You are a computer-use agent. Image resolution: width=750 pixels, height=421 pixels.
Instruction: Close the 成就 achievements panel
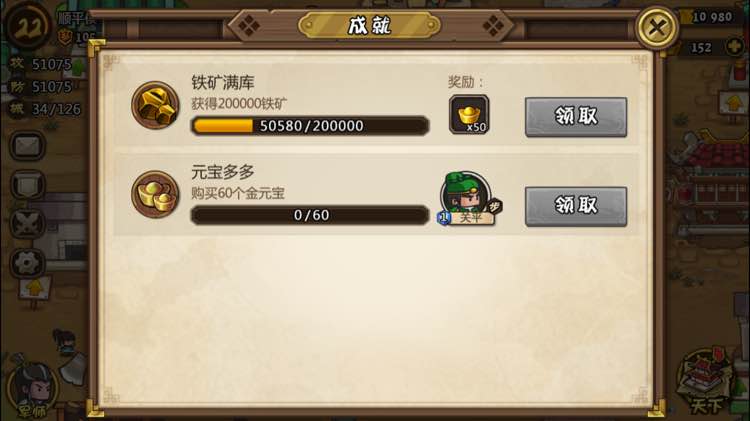(657, 27)
